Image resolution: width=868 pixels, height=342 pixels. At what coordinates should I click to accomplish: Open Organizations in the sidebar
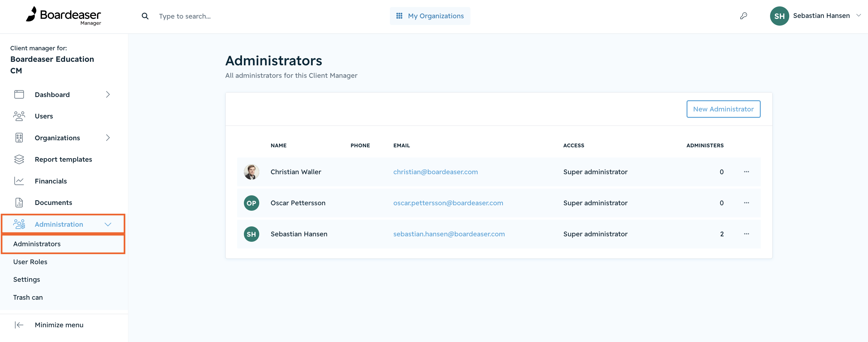point(57,138)
